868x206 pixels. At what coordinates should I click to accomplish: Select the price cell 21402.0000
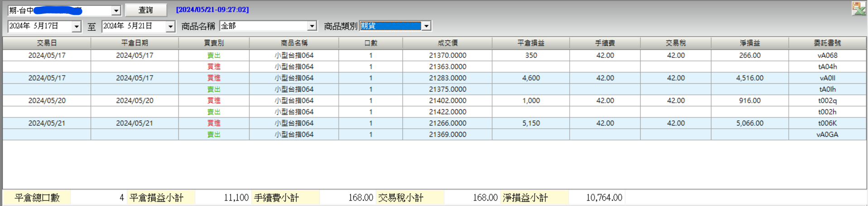point(447,100)
